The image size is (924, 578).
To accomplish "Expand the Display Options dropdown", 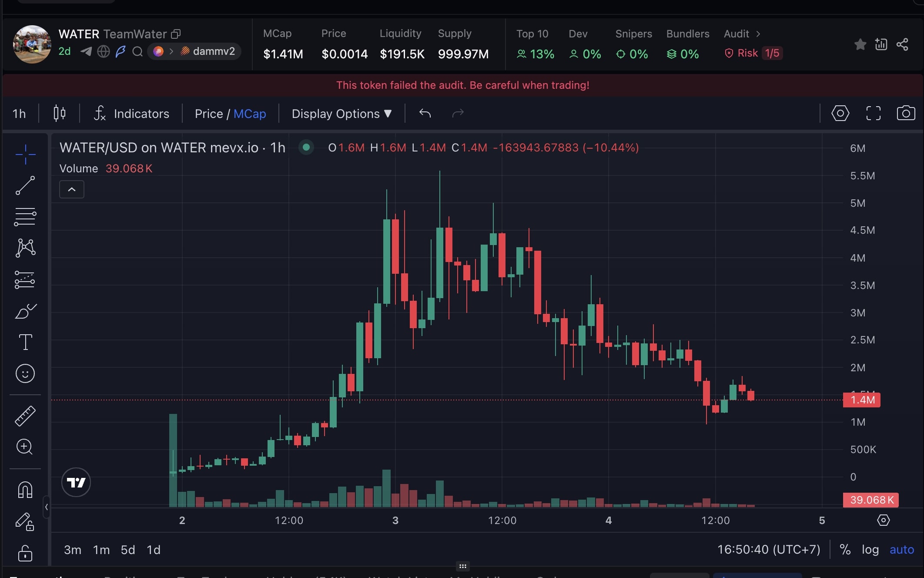I will point(342,114).
